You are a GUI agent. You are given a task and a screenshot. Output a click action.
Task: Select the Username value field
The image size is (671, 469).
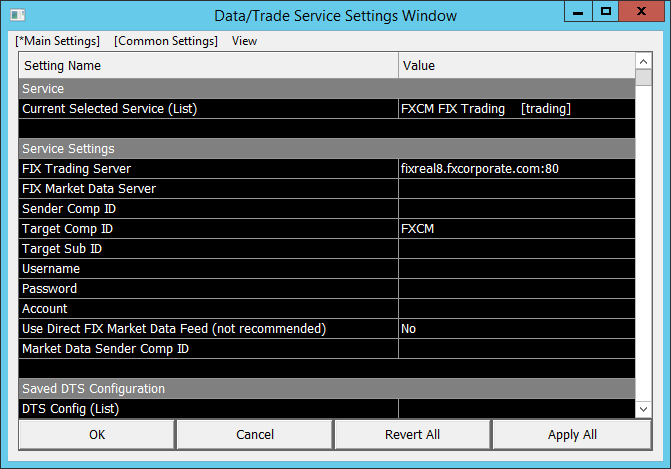coord(517,269)
